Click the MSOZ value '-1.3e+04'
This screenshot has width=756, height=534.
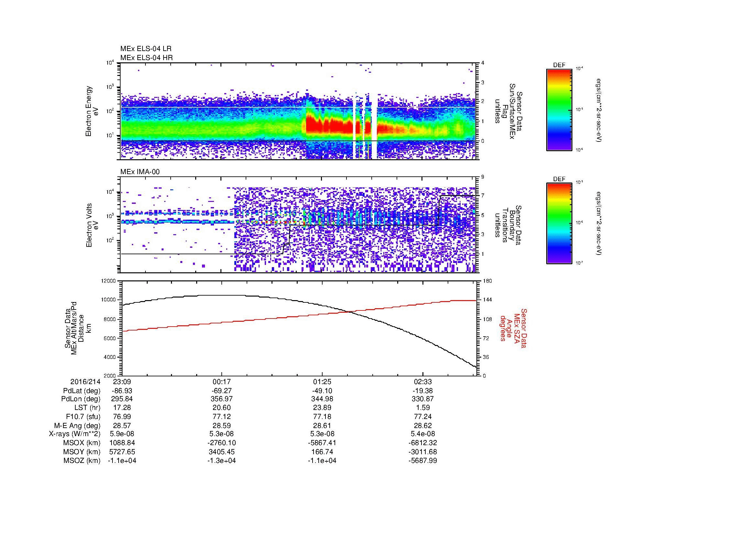[222, 461]
